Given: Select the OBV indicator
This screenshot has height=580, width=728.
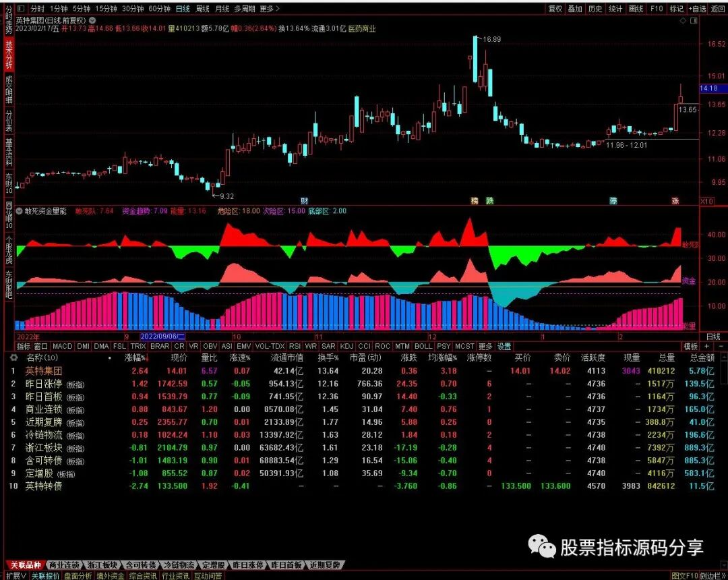Looking at the screenshot, I should tap(210, 347).
